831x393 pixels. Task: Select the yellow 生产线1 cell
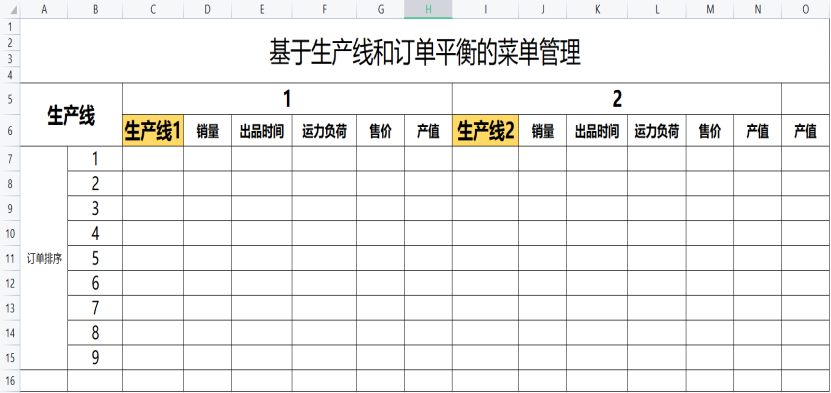pos(153,130)
